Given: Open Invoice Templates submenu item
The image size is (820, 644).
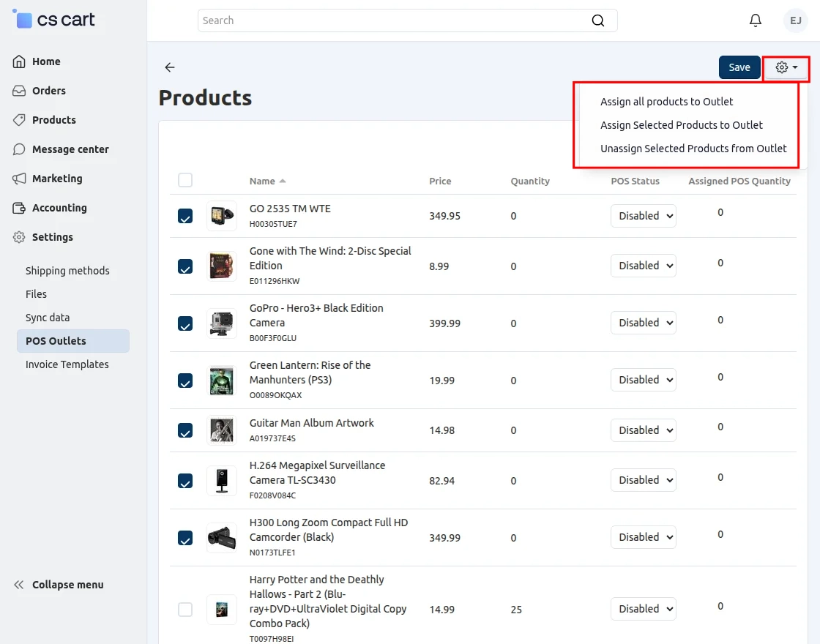Looking at the screenshot, I should (67, 364).
